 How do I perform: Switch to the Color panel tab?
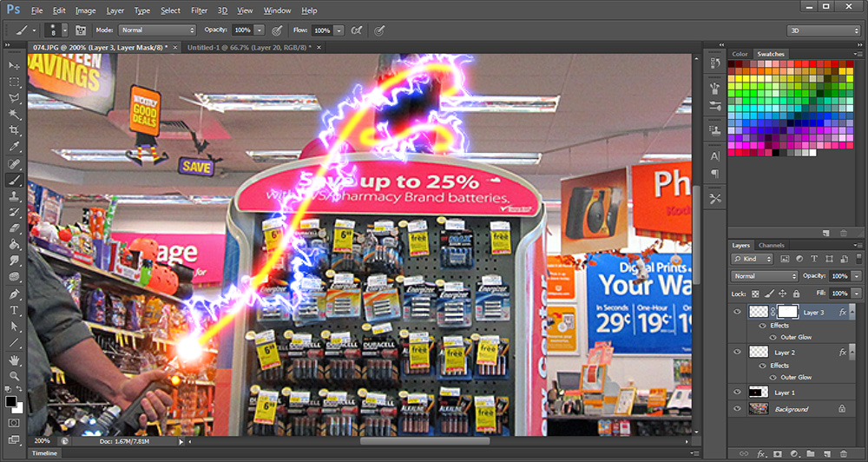tap(740, 55)
